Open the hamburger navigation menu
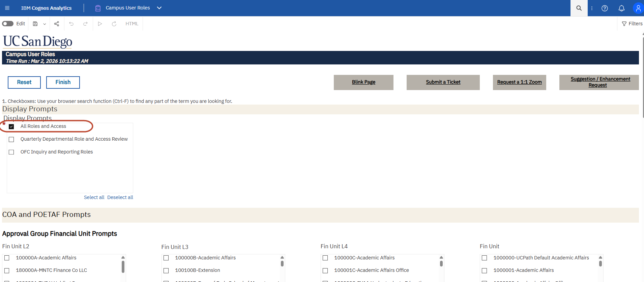644x282 pixels. 7,8
